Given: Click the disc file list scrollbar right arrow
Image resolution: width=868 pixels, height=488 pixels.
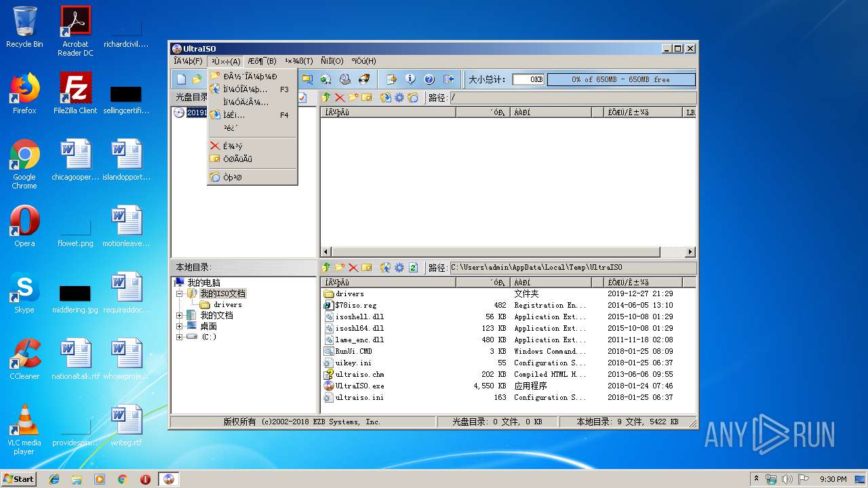Looking at the screenshot, I should (690, 252).
